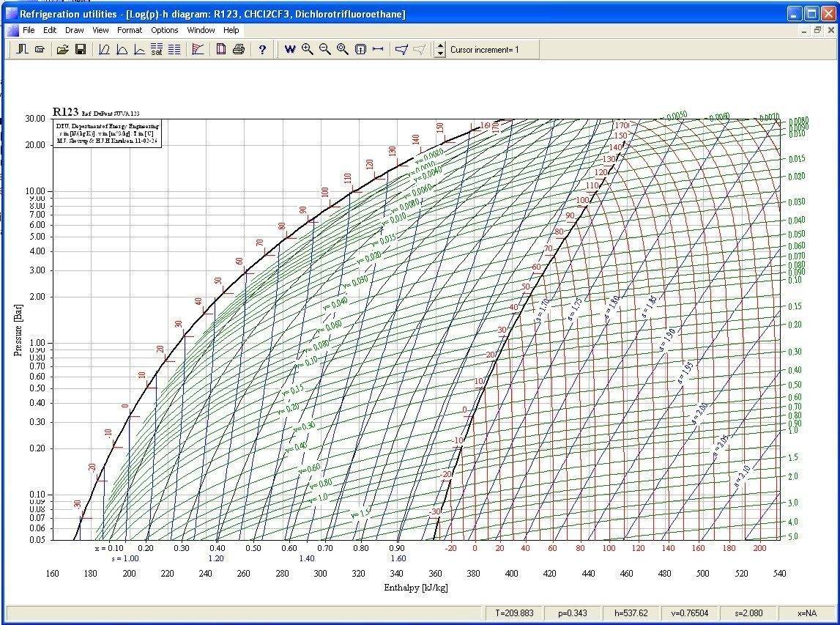This screenshot has height=625, width=840.
Task: Open the File menu
Action: pos(29,30)
